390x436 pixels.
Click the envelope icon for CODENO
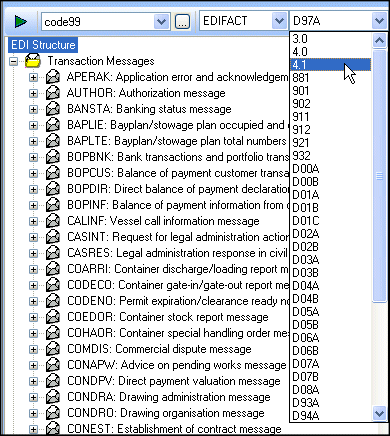point(53,301)
